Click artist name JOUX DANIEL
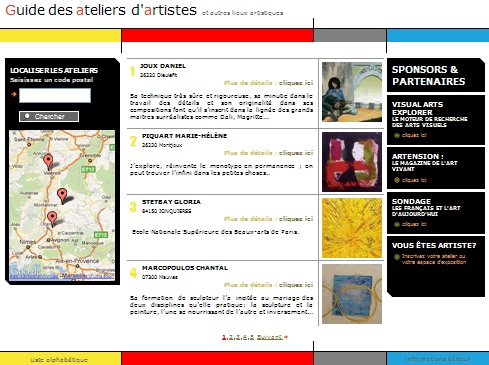The image size is (489, 365). [163, 66]
